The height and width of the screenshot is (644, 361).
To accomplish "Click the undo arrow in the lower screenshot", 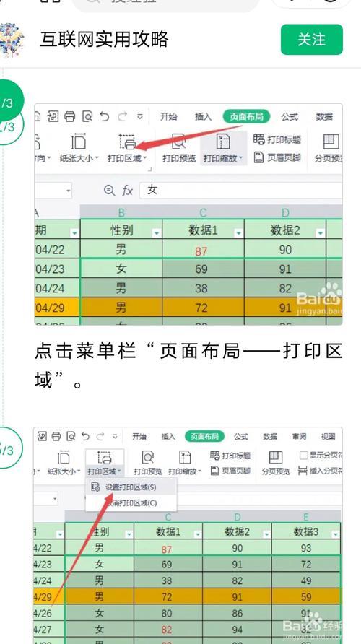I will tap(85, 436).
